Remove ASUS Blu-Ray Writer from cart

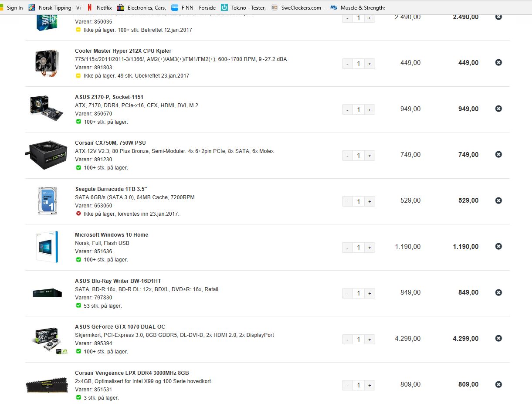[x=498, y=292]
